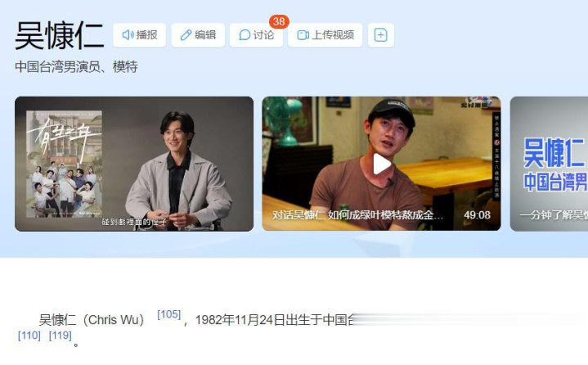Open reference link [105]
Screen dimensions: 588x365
tap(169, 314)
